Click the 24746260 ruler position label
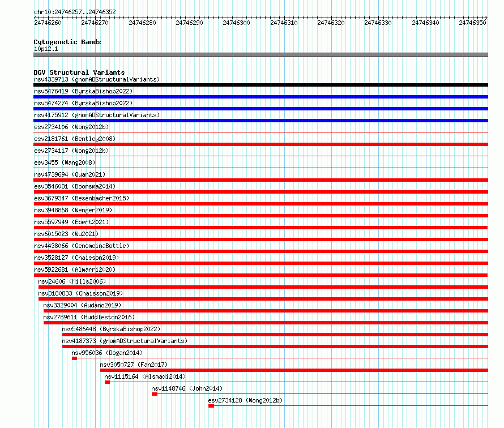This screenshot has height=428, width=504. (48, 23)
